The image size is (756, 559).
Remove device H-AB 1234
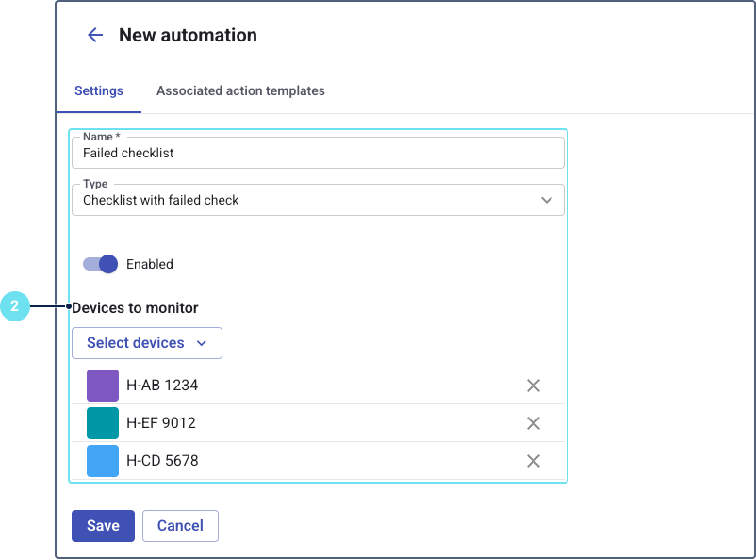533,386
